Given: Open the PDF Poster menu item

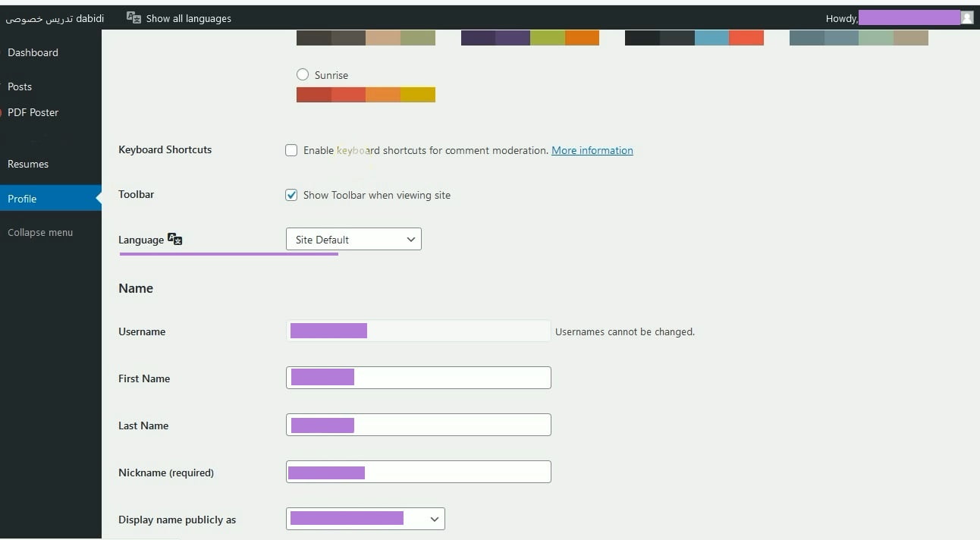Looking at the screenshot, I should [x=33, y=112].
